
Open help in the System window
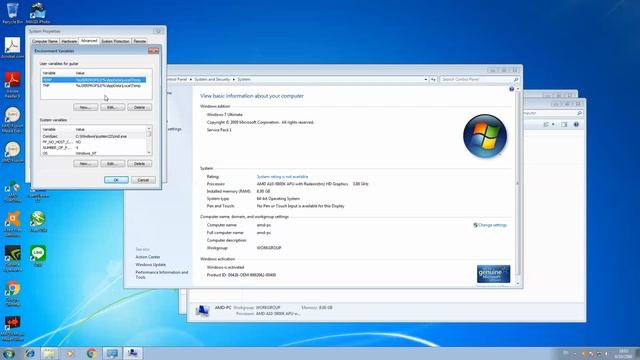coord(511,89)
